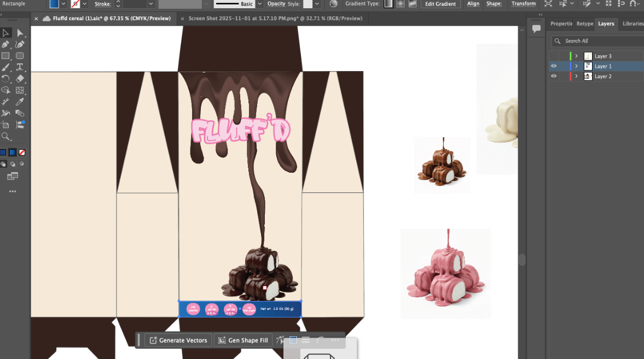Image resolution: width=644 pixels, height=359 pixels.
Task: Click Gen Shape Fill button
Action: coord(243,340)
